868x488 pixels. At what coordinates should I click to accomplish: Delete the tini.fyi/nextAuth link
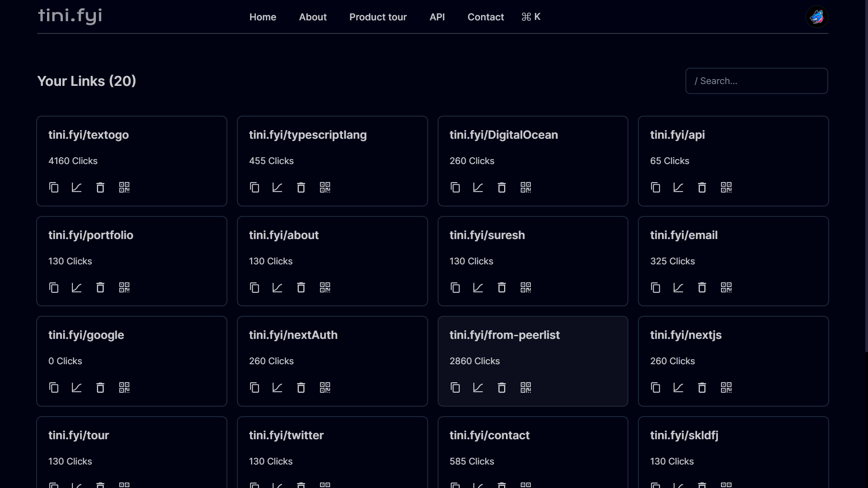(x=301, y=388)
